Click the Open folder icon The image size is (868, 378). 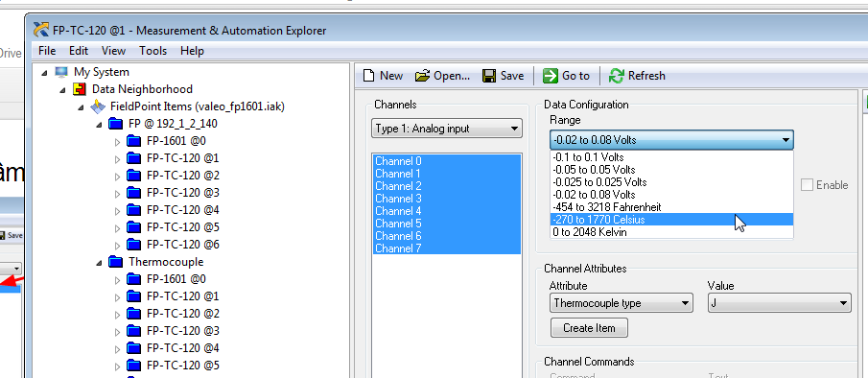point(422,76)
